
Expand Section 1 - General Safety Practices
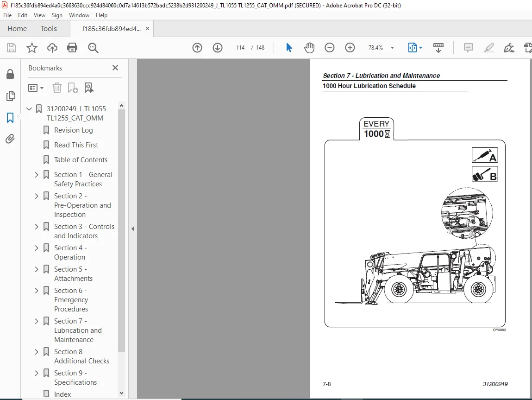click(x=37, y=175)
